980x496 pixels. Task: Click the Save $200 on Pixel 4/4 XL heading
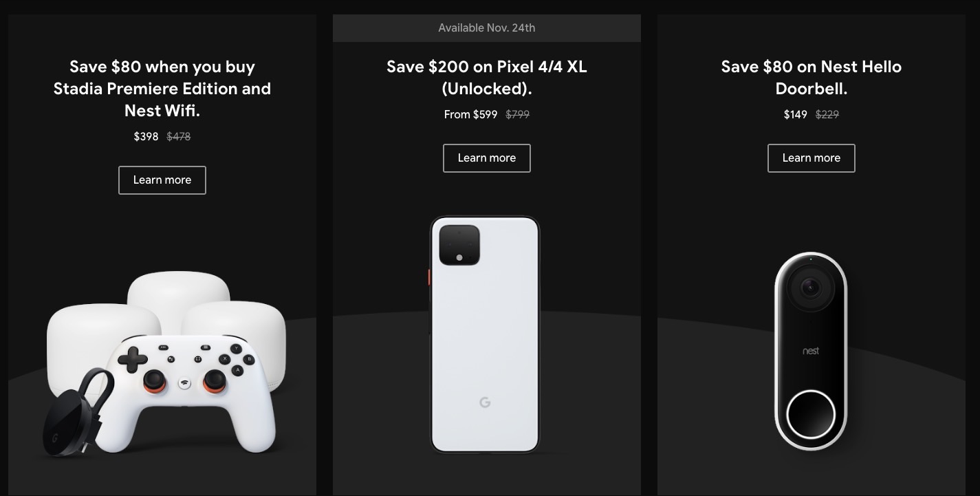[487, 78]
